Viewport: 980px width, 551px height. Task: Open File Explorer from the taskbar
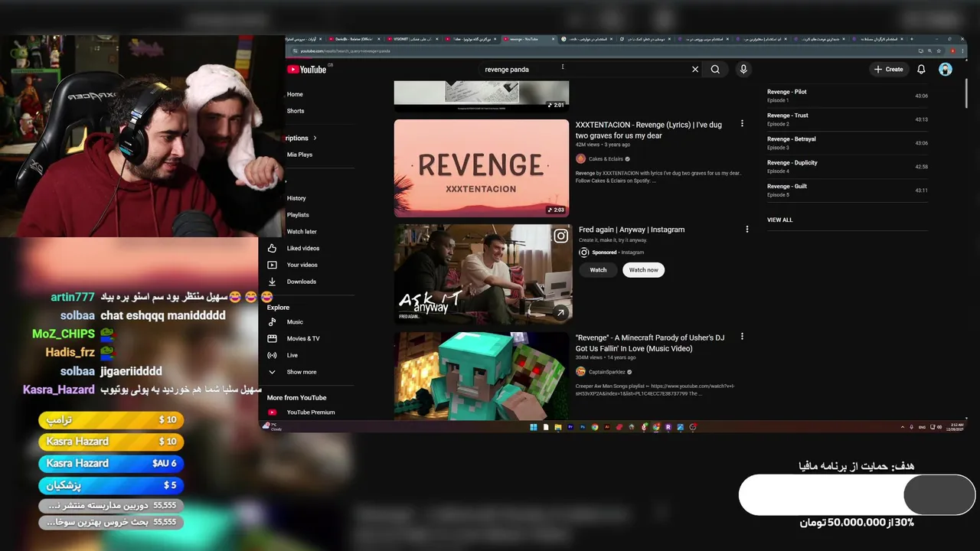[558, 427]
